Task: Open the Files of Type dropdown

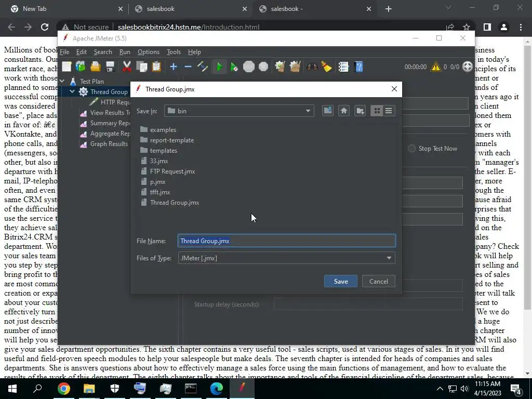Action: (x=286, y=258)
